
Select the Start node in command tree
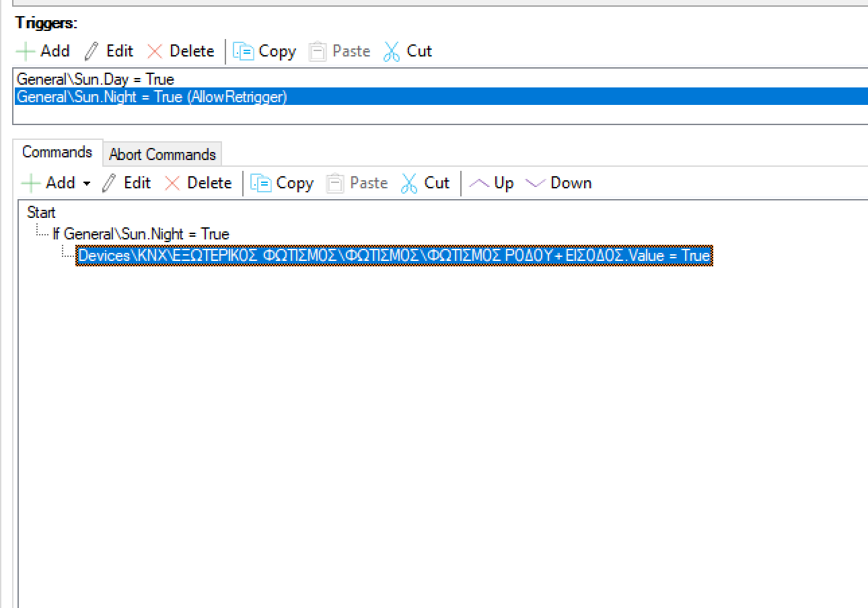coord(41,213)
